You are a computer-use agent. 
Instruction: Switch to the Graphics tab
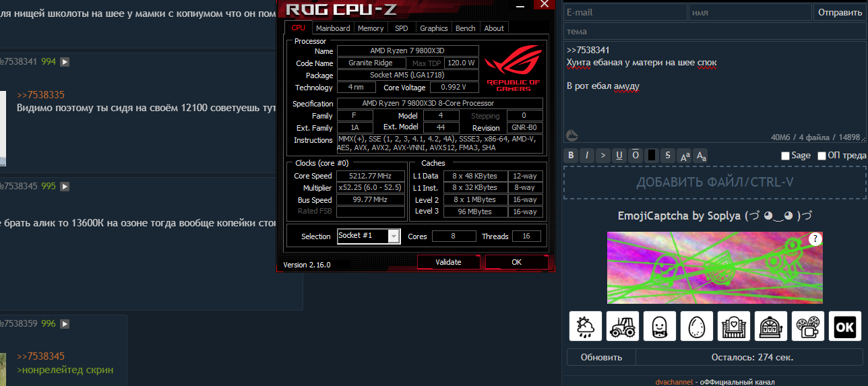(x=433, y=28)
